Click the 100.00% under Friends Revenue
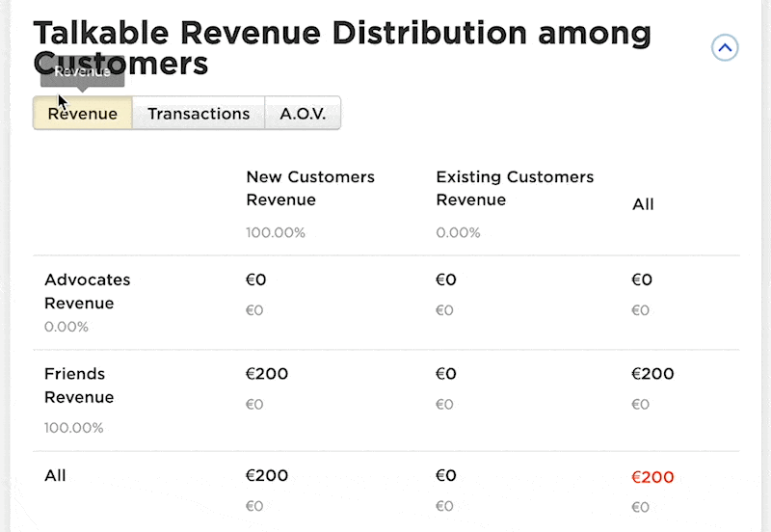Viewport: 771px width, 532px height. coord(74,428)
